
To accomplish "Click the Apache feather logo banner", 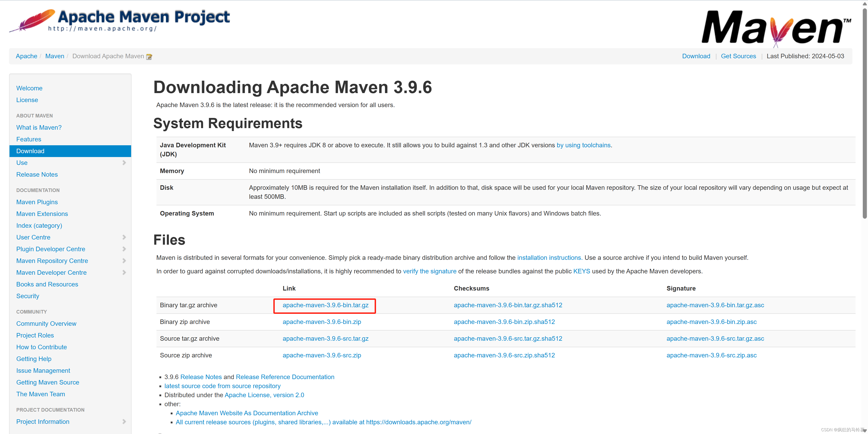I will (120, 20).
